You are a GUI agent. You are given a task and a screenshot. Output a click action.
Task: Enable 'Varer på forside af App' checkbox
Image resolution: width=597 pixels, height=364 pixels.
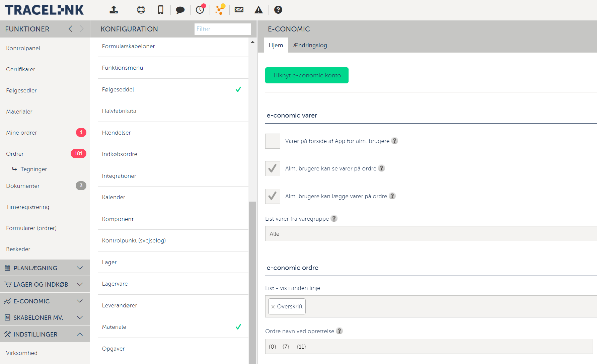tap(273, 141)
